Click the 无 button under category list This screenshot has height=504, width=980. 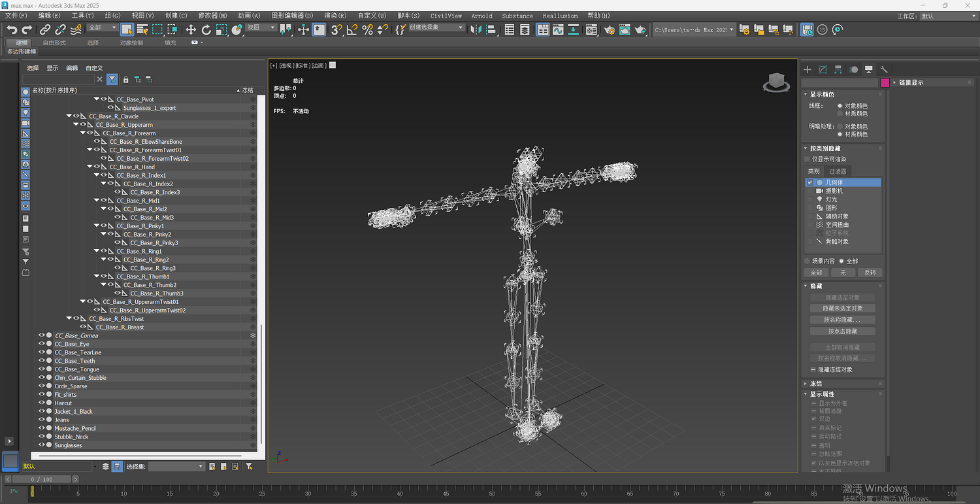[843, 273]
